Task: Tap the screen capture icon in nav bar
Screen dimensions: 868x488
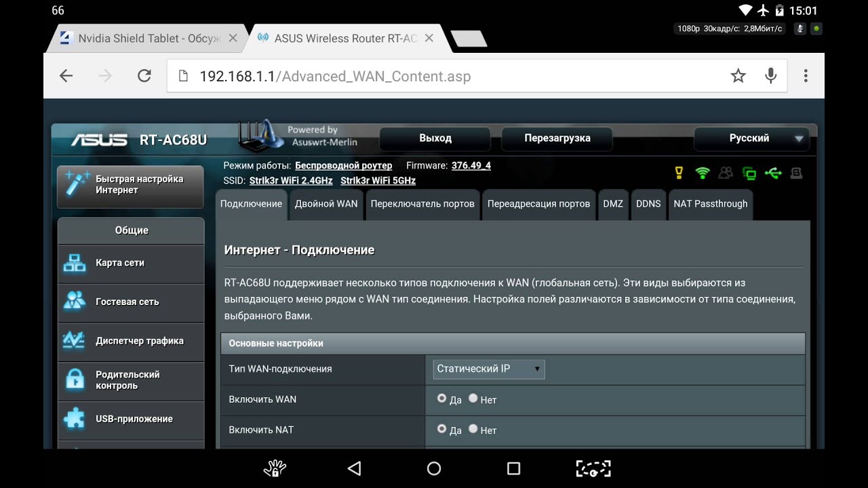Action: coord(593,468)
